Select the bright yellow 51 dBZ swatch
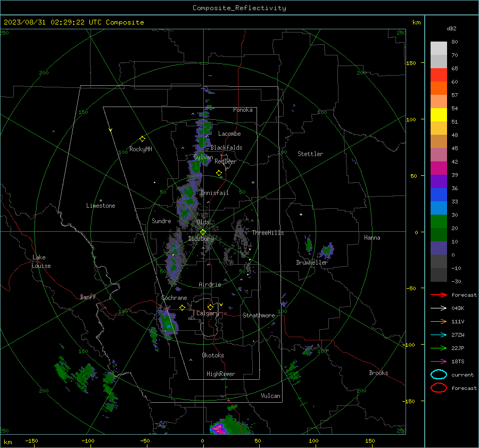This screenshot has height=448, width=479. [439, 115]
